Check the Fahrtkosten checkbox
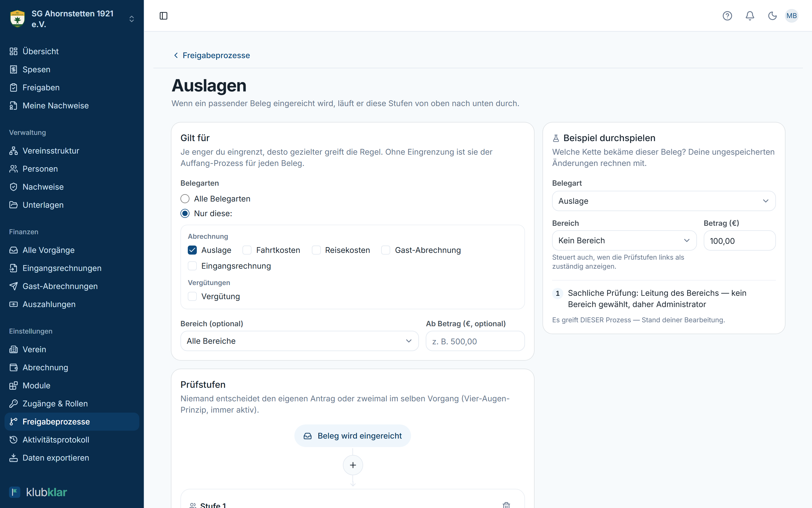Screen dimensions: 812x508 coord(247,250)
